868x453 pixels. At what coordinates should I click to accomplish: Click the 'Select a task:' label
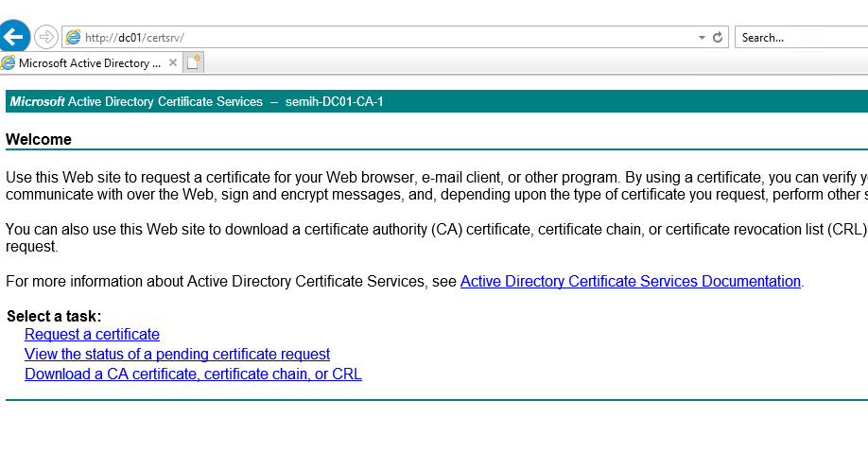[54, 316]
